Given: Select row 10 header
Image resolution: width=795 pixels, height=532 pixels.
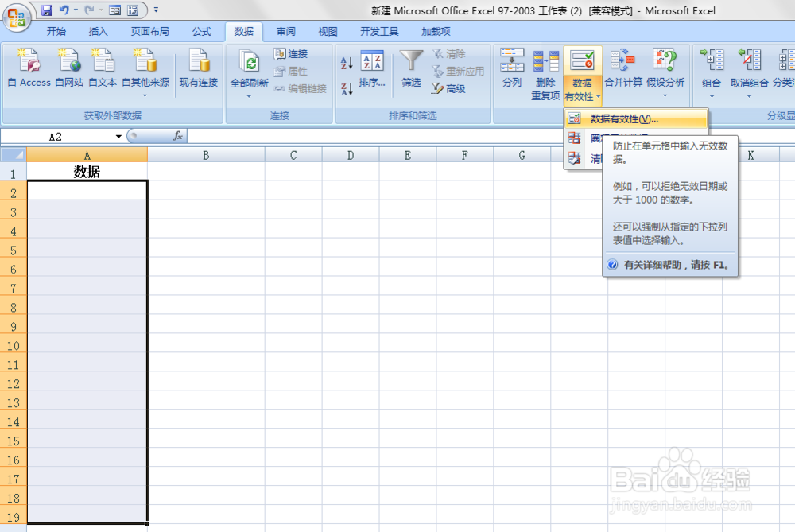Looking at the screenshot, I should coord(14,345).
